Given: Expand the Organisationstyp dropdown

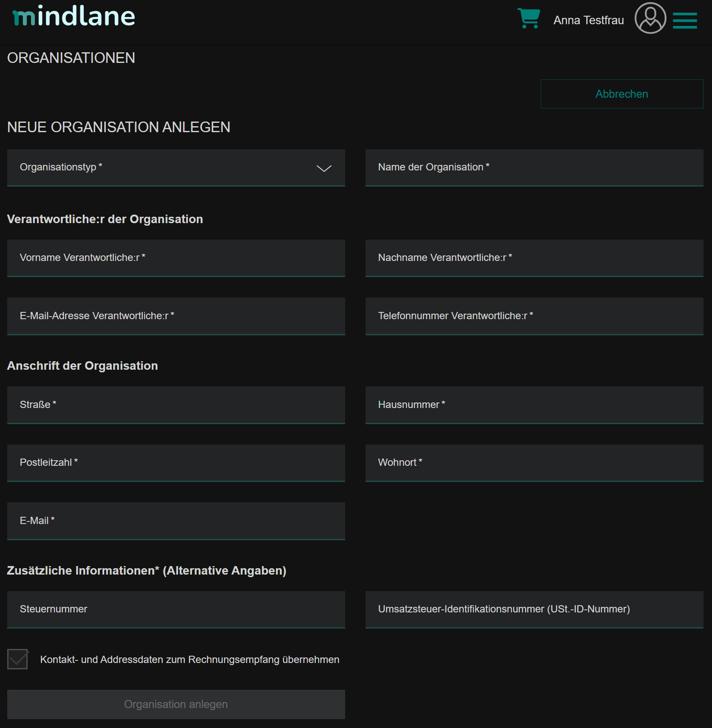Looking at the screenshot, I should (x=176, y=167).
